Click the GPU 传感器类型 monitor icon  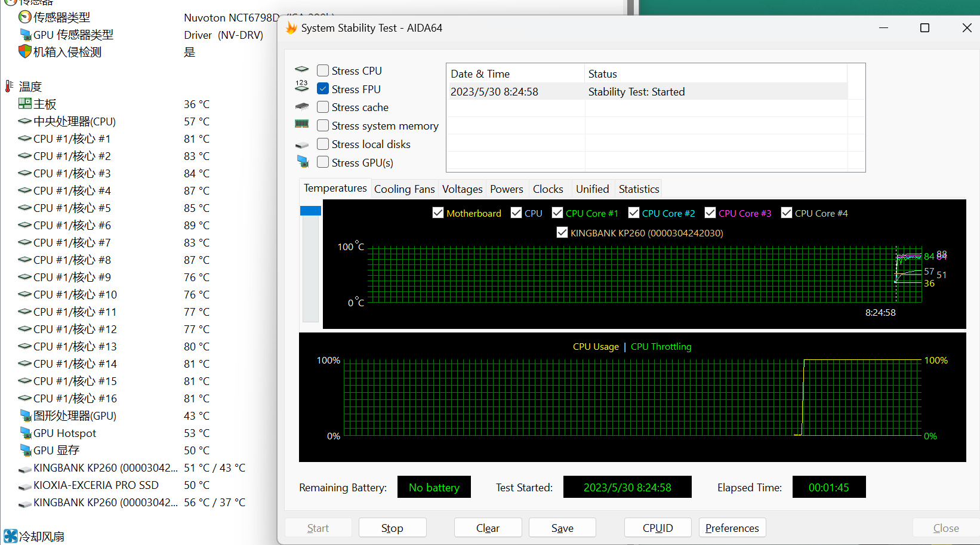26,35
